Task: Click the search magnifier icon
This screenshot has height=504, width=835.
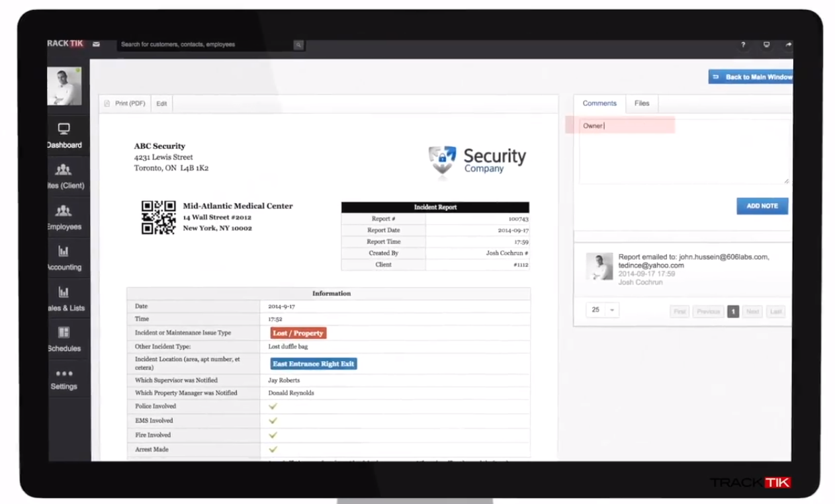Action: pos(298,45)
